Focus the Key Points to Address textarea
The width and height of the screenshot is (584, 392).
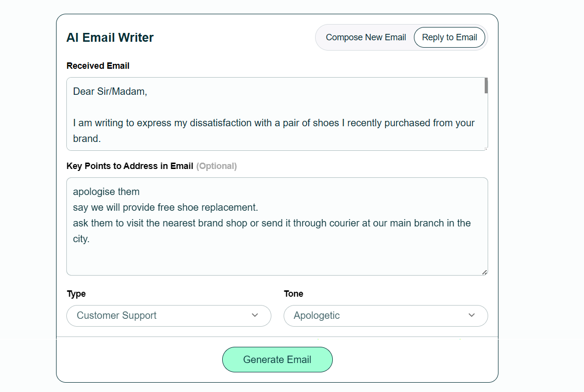pyautogui.click(x=275, y=226)
